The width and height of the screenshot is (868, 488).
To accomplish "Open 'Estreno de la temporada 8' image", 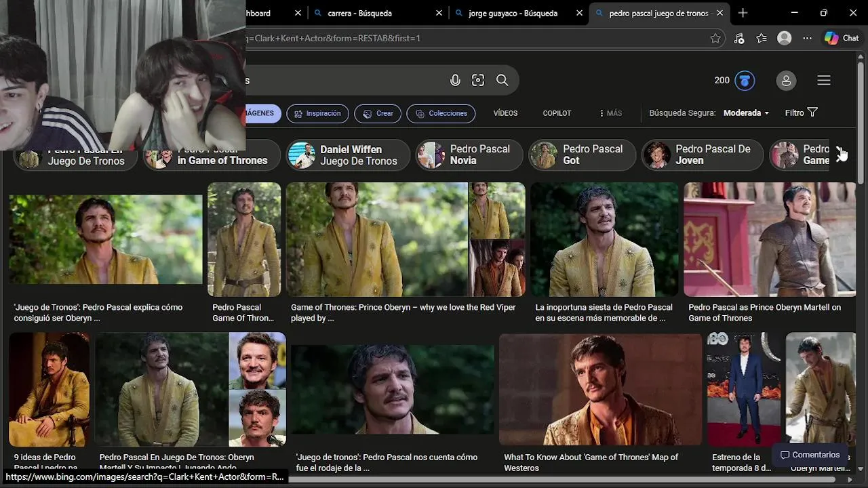I will 744,389.
